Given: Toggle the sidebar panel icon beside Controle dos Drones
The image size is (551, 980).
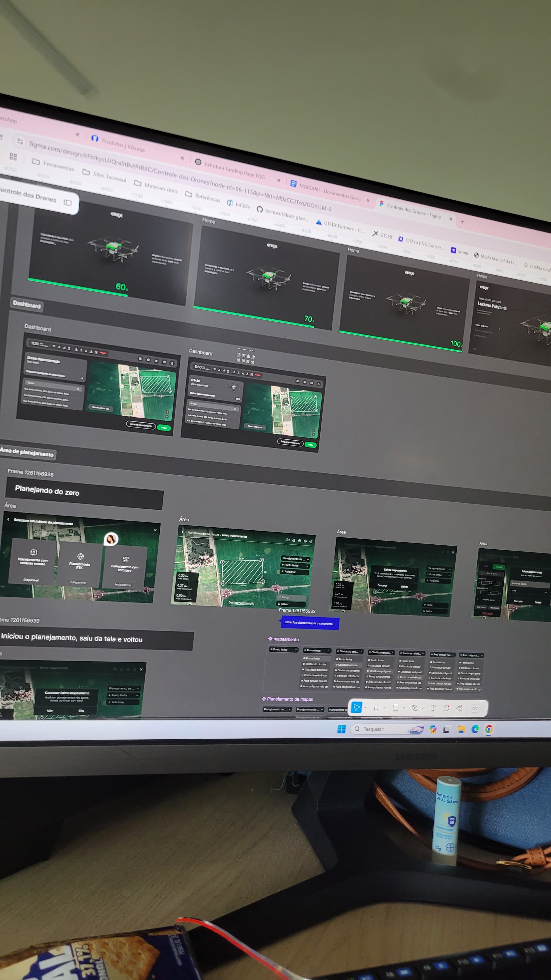Looking at the screenshot, I should (x=68, y=202).
